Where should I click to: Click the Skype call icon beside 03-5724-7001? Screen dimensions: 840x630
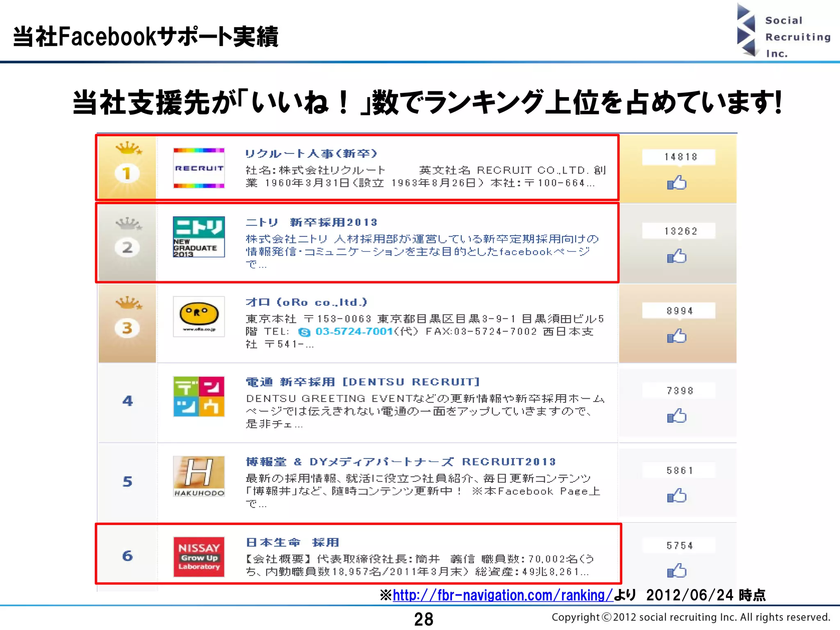(x=304, y=332)
